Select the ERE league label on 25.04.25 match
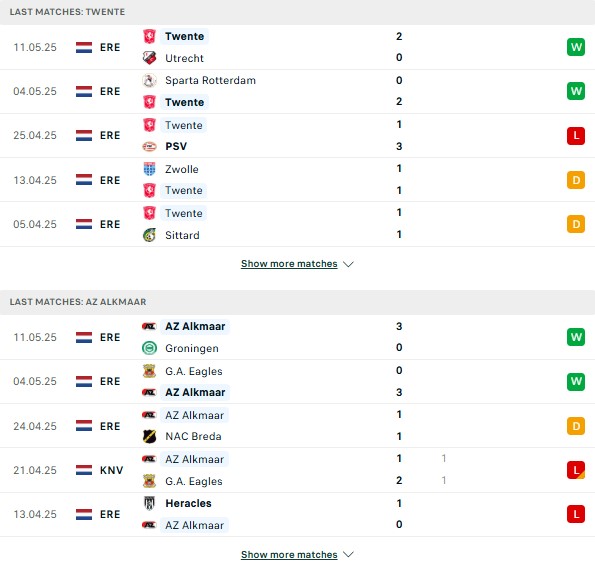Image resolution: width=595 pixels, height=571 pixels. click(110, 135)
